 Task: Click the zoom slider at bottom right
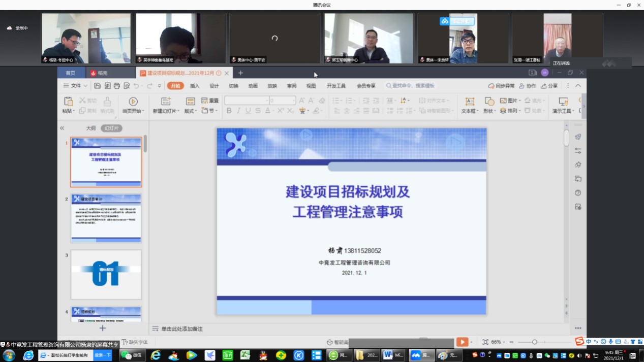pyautogui.click(x=534, y=342)
